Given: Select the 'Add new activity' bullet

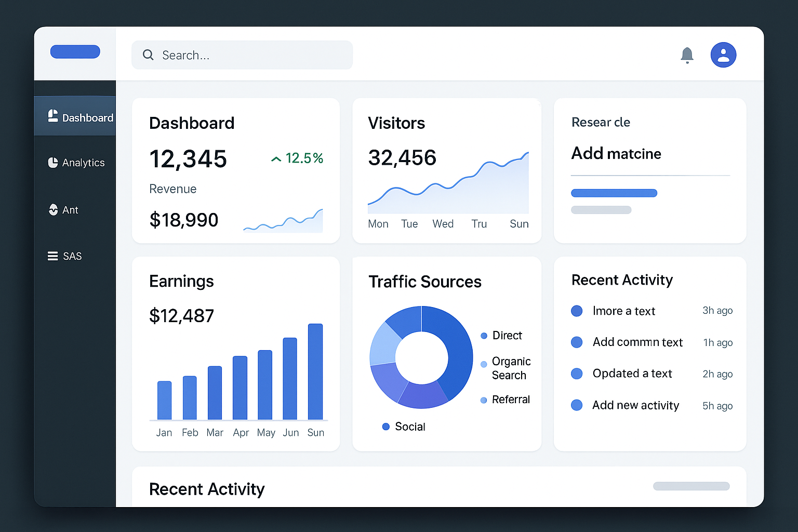Looking at the screenshot, I should click(577, 405).
